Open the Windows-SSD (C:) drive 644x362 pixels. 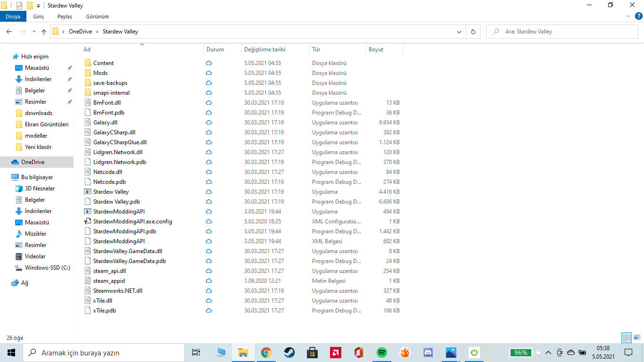coord(47,268)
